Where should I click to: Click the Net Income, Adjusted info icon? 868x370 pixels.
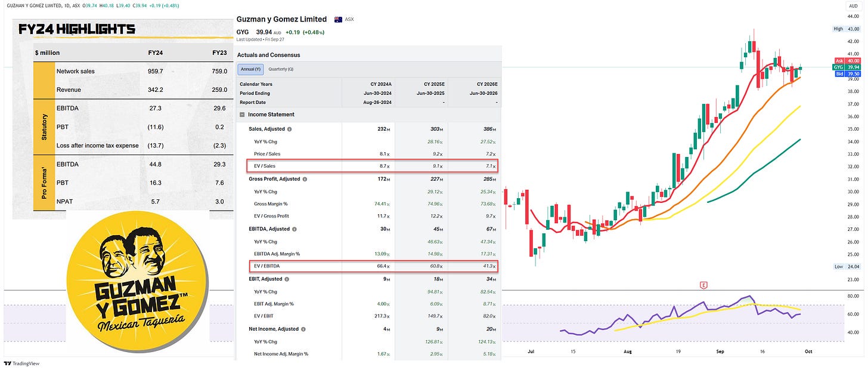[x=303, y=329]
